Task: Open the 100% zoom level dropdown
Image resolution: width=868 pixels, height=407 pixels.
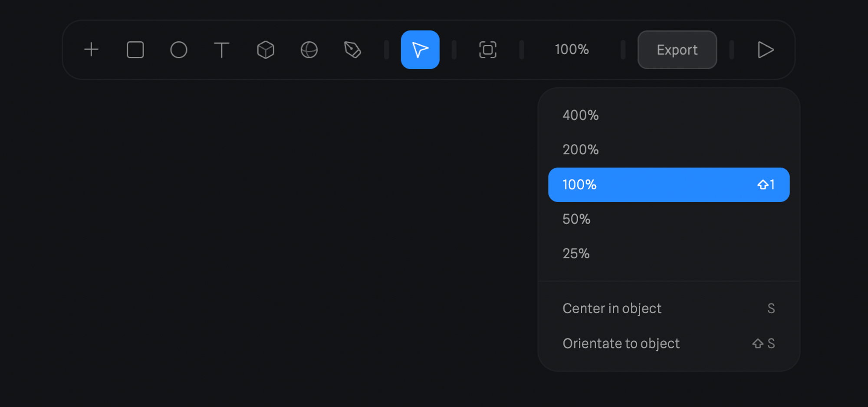Action: (572, 50)
